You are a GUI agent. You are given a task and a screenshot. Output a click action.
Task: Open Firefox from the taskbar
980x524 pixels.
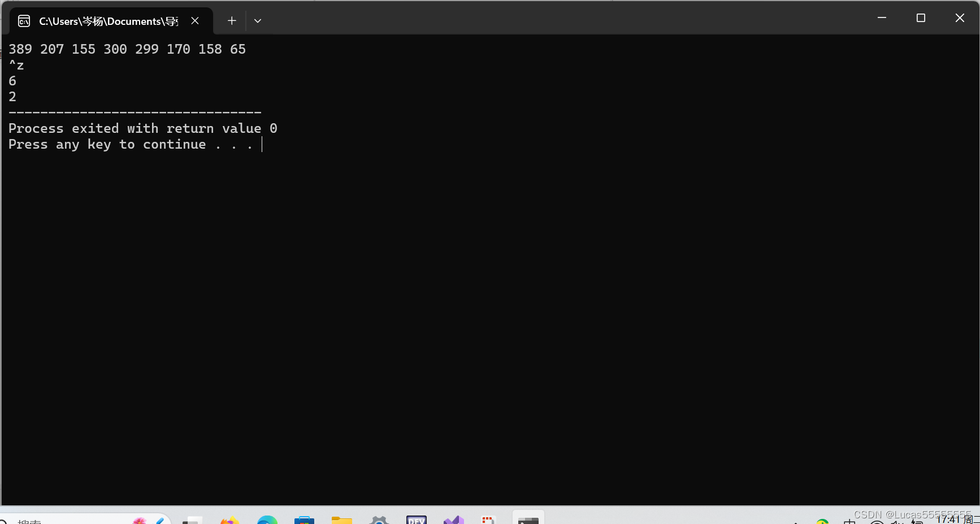[x=229, y=520]
